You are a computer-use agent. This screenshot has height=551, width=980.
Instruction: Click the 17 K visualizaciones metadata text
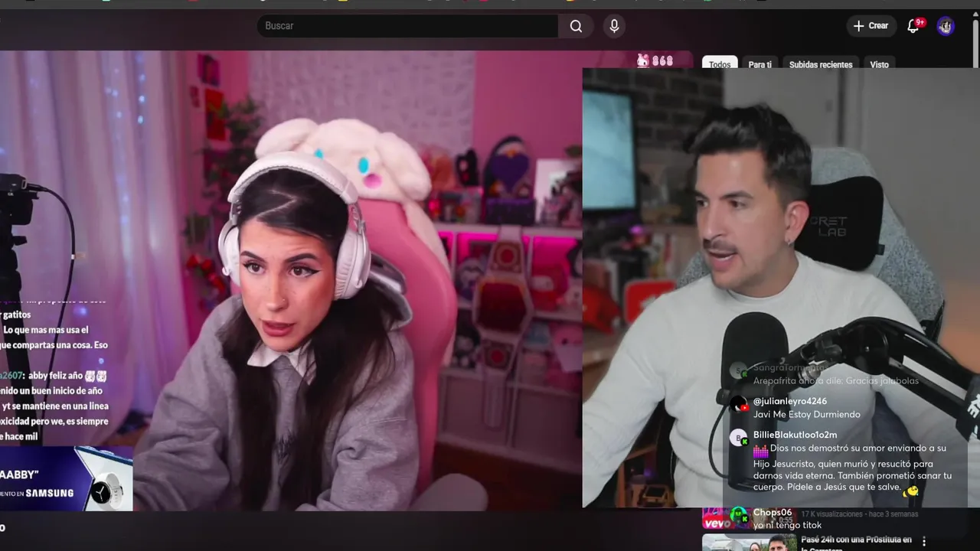pos(832,514)
